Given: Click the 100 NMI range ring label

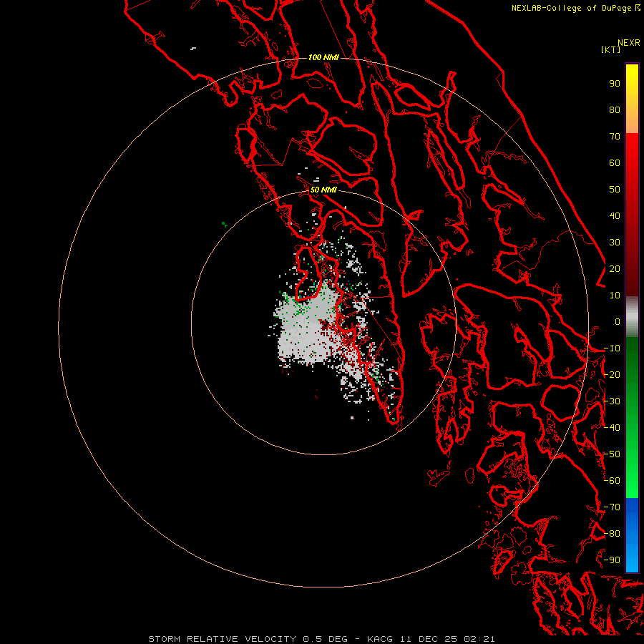Looking at the screenshot, I should click(x=323, y=57).
